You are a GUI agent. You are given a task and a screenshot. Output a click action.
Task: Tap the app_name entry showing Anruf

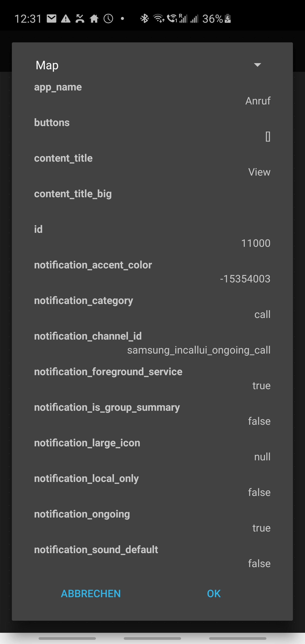(152, 94)
